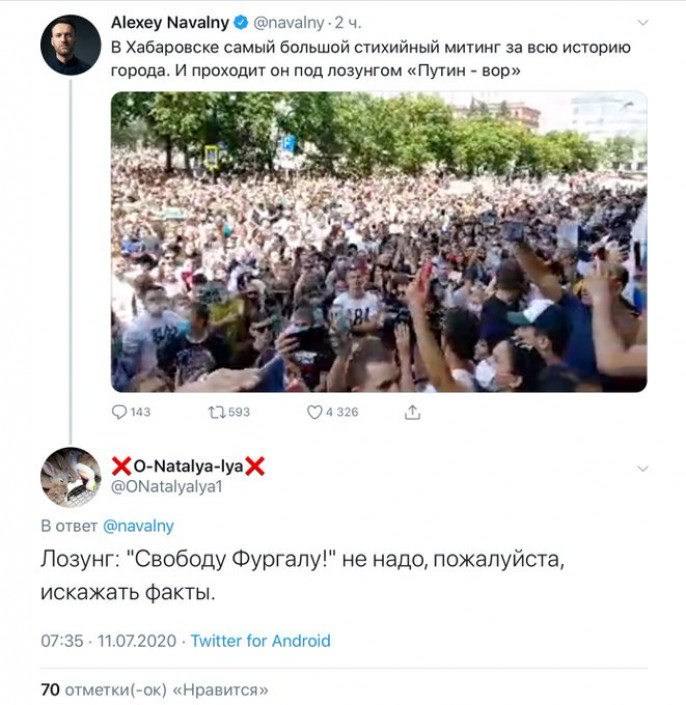Screen dimensions: 686x705
Task: Open the Twitter for Android link
Action: tap(260, 641)
